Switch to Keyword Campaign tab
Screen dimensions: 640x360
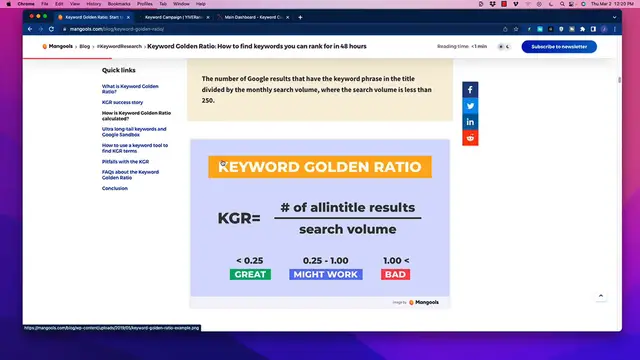[x=173, y=17]
